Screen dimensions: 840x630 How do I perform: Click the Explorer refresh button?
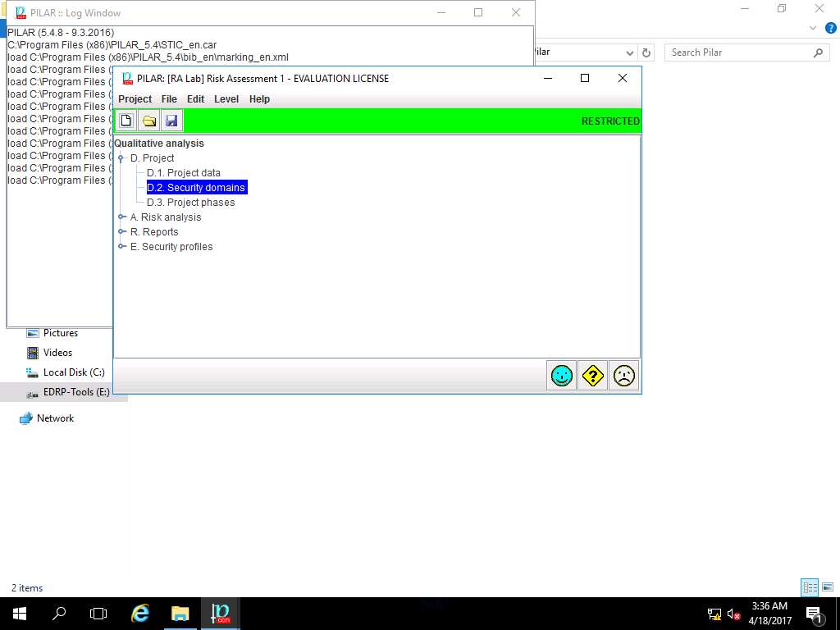coord(646,52)
